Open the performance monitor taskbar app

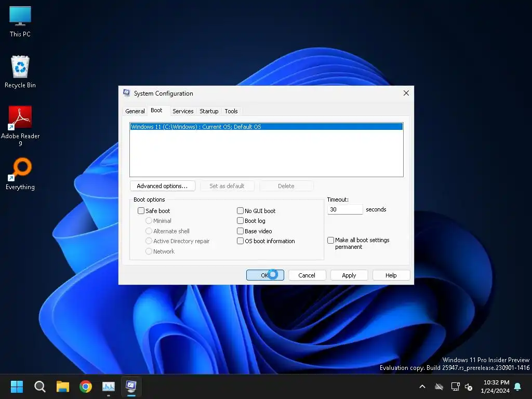(x=109, y=387)
